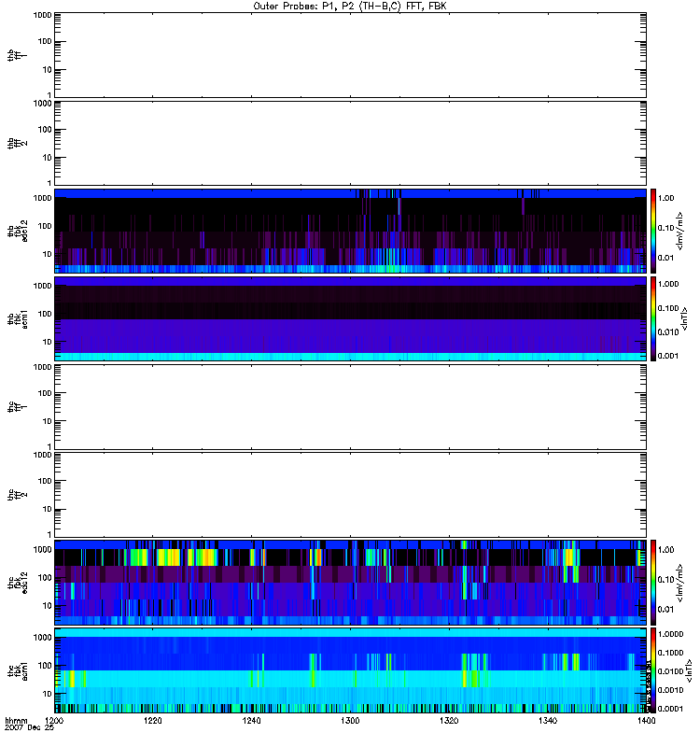Click the "100" y-axis tick in thb fbk scm1
Viewport: 700px width, 747px height.
click(x=45, y=314)
